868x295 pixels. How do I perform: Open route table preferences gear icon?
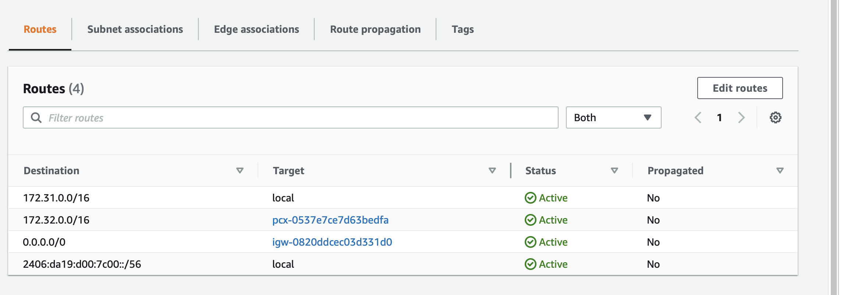coord(775,117)
